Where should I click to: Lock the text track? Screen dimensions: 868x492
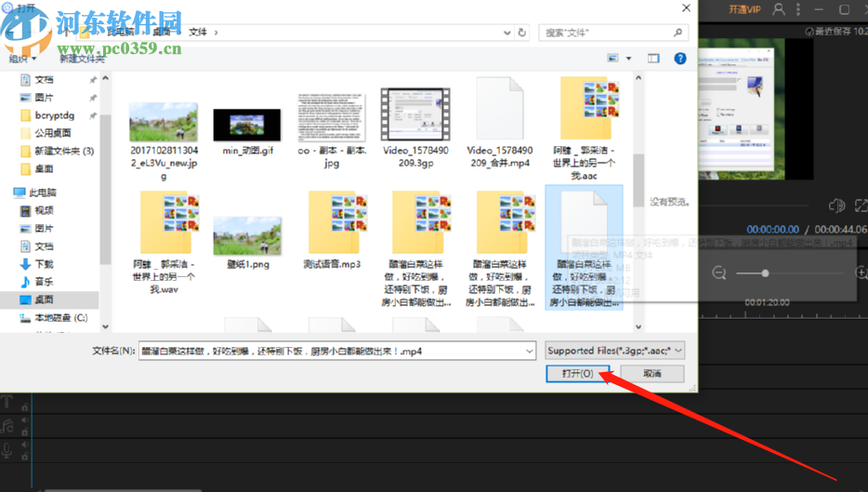click(25, 407)
